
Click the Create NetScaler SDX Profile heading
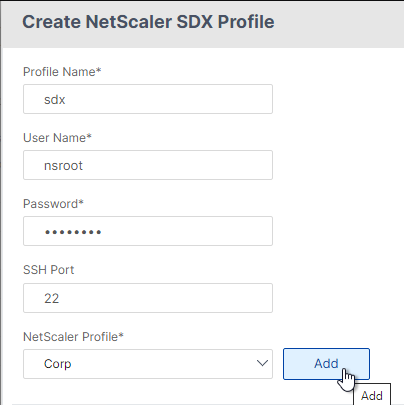pyautogui.click(x=148, y=22)
